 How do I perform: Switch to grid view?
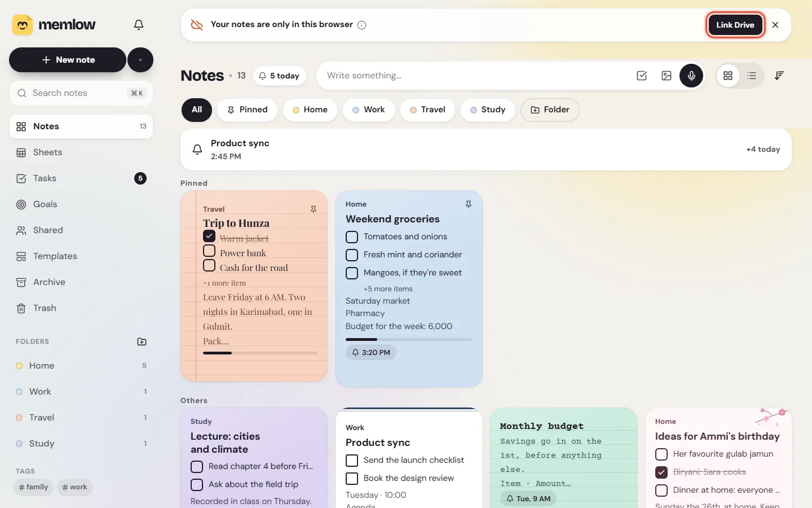click(728, 76)
